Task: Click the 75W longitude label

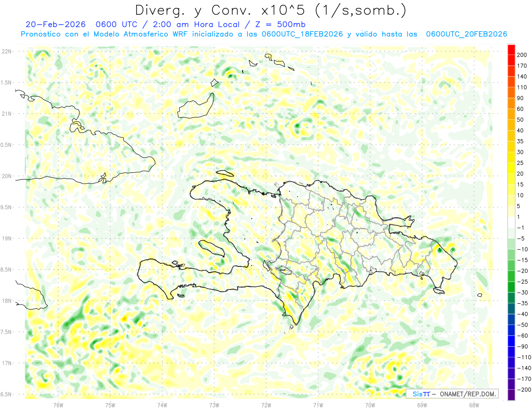Action: click(x=110, y=404)
